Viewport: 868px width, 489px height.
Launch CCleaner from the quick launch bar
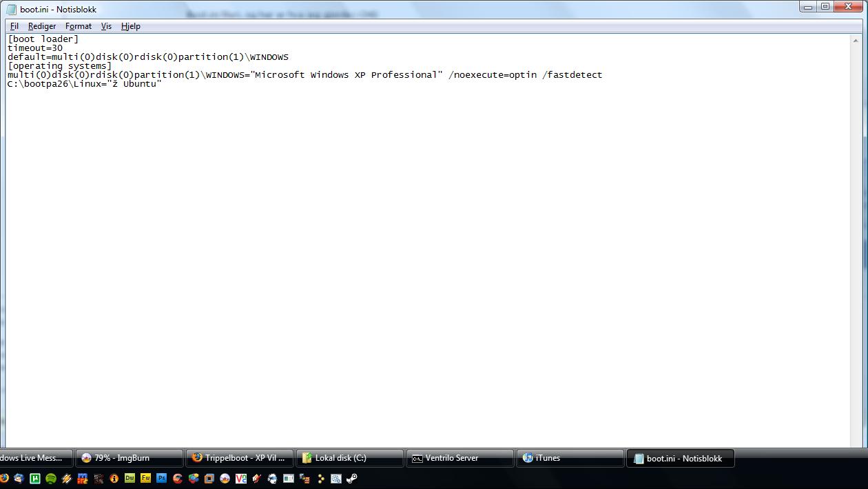pyautogui.click(x=178, y=478)
